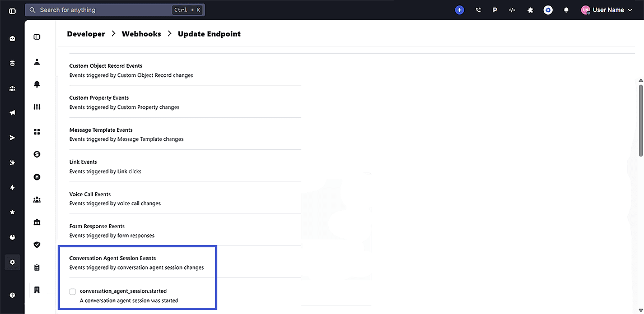Open notifications bell in top bar

(x=566, y=10)
